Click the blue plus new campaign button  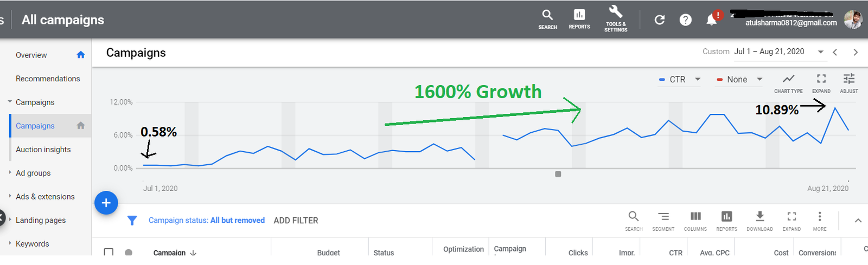tap(106, 203)
